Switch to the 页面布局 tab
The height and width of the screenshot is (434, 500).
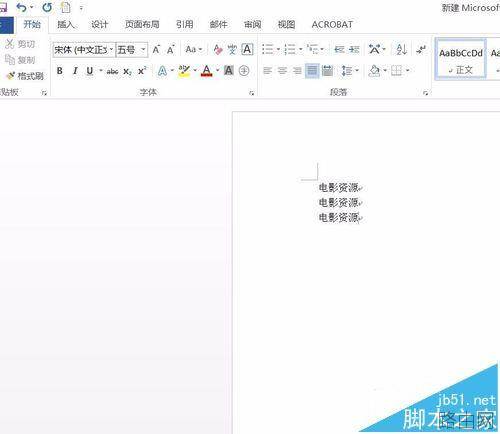(x=142, y=24)
